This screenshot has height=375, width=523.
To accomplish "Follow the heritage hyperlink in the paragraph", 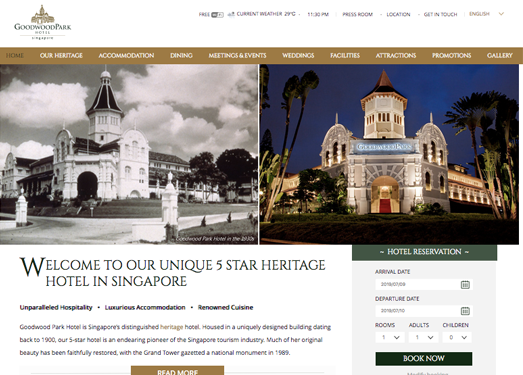I will pos(171,327).
